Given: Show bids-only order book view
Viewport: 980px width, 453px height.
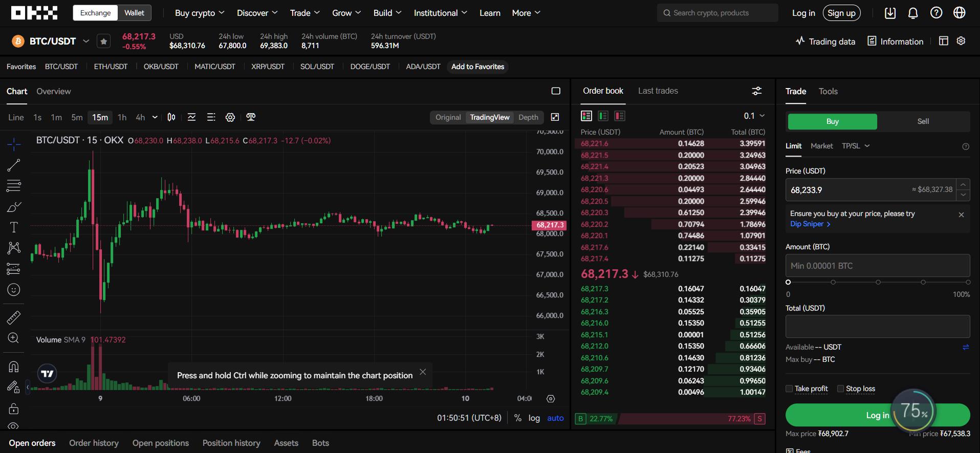Looking at the screenshot, I should 603,116.
